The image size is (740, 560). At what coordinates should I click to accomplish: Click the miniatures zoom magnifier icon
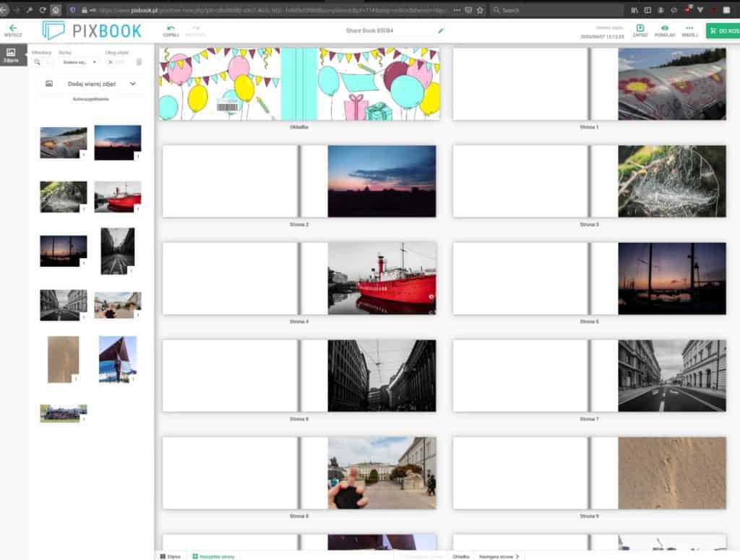(38, 62)
